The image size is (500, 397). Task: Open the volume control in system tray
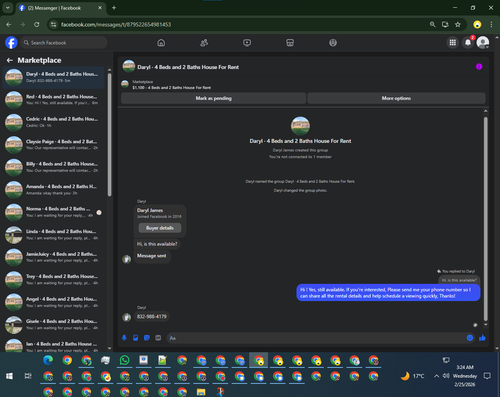pyautogui.click(x=446, y=376)
